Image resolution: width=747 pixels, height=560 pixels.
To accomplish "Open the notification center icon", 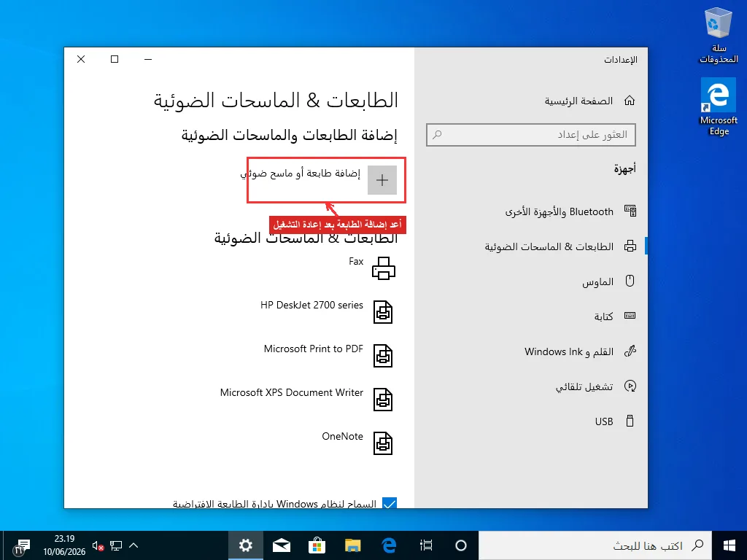I will (x=23, y=546).
